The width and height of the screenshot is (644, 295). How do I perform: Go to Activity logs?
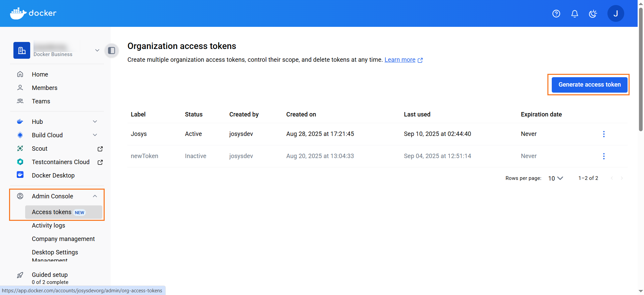click(48, 226)
